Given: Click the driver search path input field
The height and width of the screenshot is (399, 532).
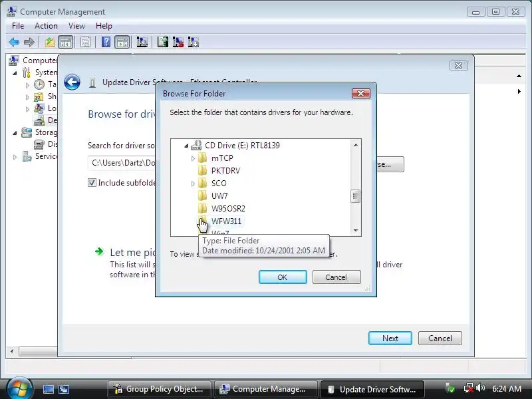Looking at the screenshot, I should tap(122, 163).
